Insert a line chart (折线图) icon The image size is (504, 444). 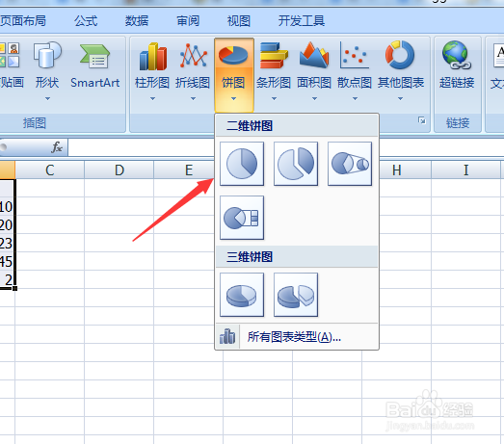tap(193, 56)
